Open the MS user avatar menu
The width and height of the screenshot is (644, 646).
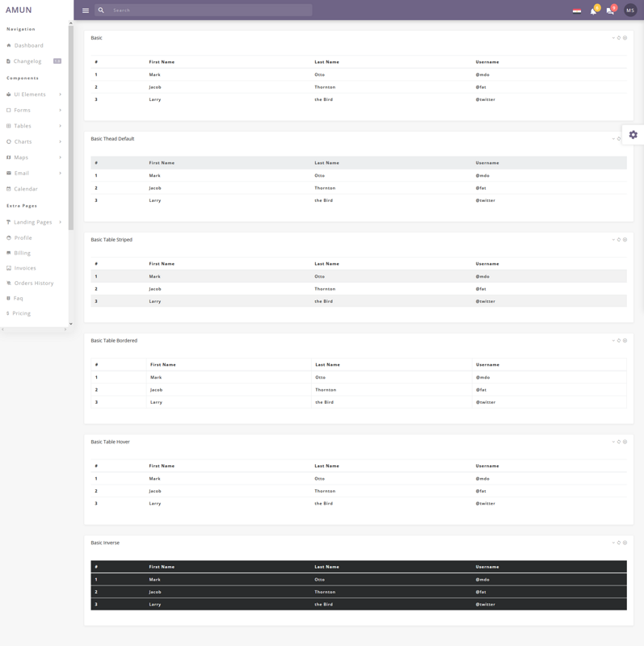coord(630,10)
